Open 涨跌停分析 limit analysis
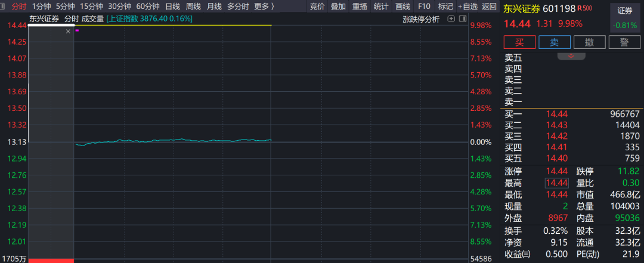The width and height of the screenshot is (644, 263). pyautogui.click(x=421, y=18)
